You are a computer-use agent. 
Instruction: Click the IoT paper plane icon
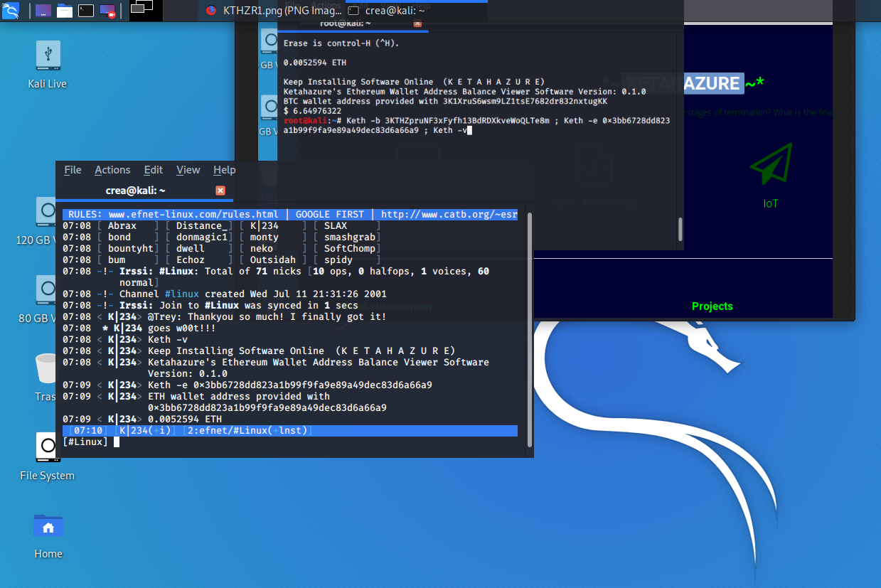coord(771,165)
